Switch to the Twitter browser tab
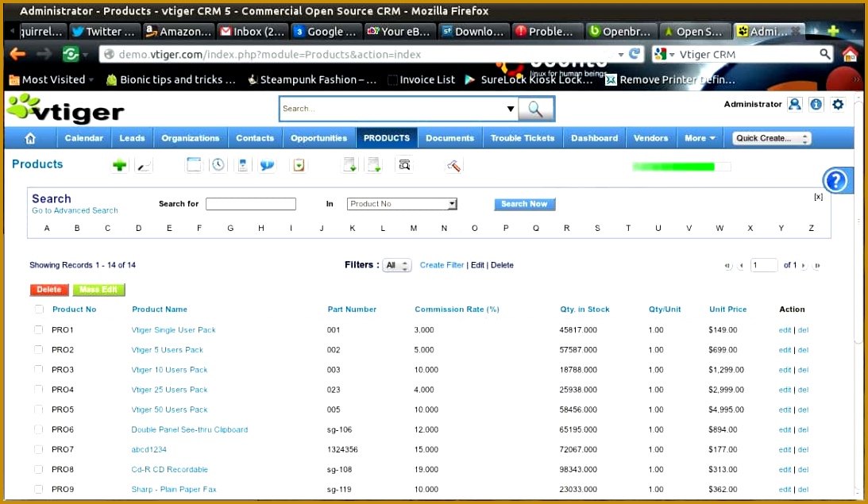The height and width of the screenshot is (504, 868). pos(104,32)
